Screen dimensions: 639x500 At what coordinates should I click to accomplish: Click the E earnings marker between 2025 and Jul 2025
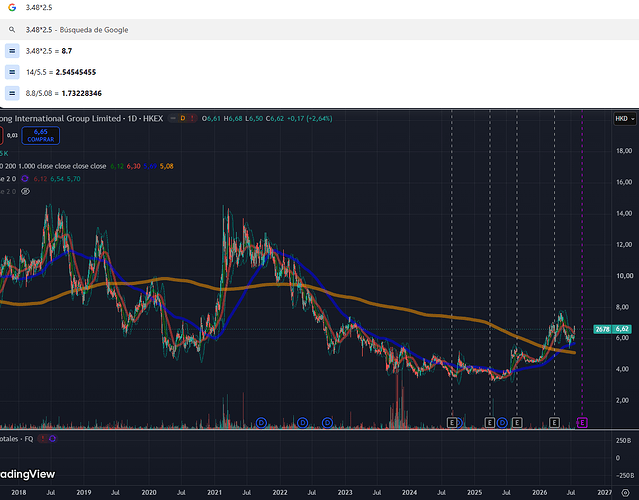pyautogui.click(x=490, y=423)
